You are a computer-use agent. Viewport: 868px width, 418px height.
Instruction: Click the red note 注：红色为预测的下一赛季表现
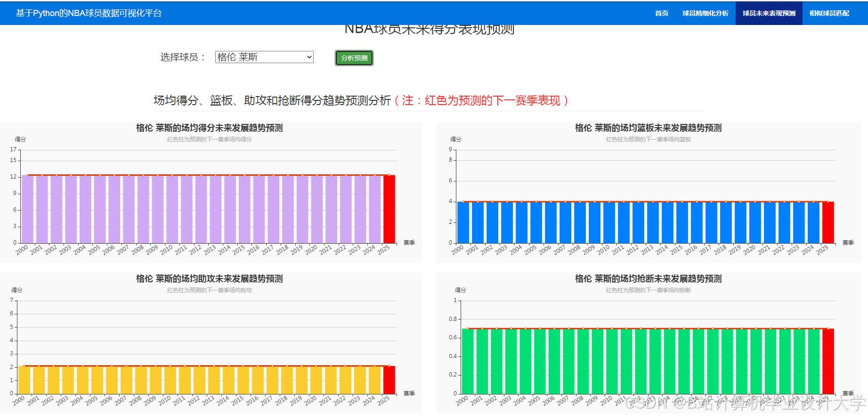481,100
